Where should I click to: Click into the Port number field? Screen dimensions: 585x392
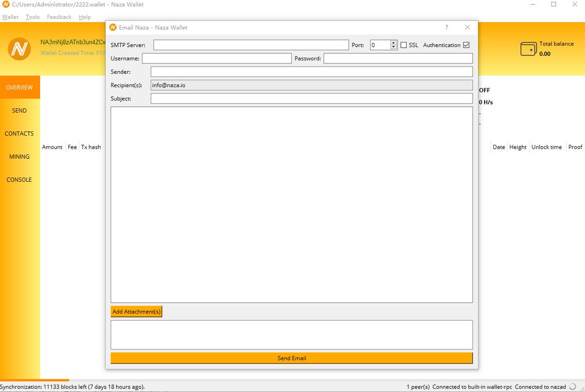click(x=380, y=45)
